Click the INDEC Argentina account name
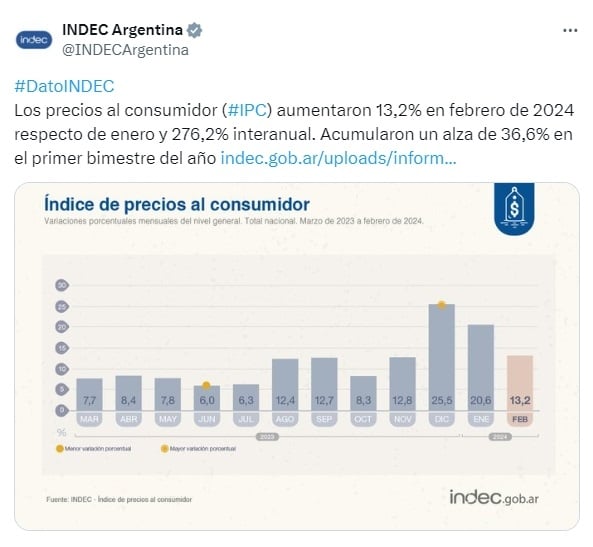 pos(123,30)
